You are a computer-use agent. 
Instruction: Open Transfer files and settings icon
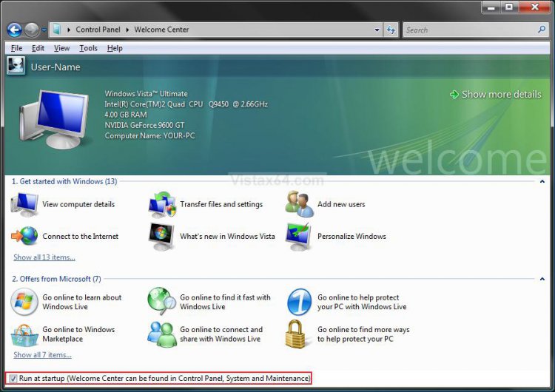point(162,204)
